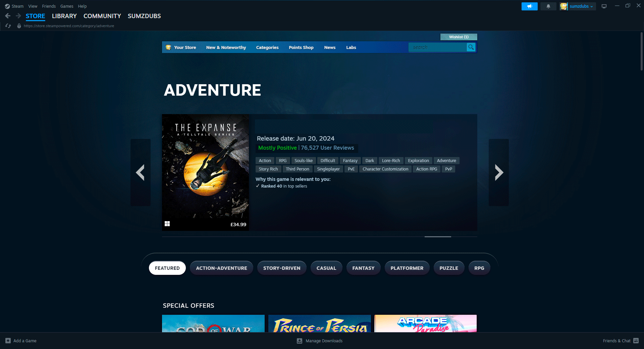Screen dimensions: 644x349
Task: Open New & Noteworthy dropdown
Action: pos(226,47)
